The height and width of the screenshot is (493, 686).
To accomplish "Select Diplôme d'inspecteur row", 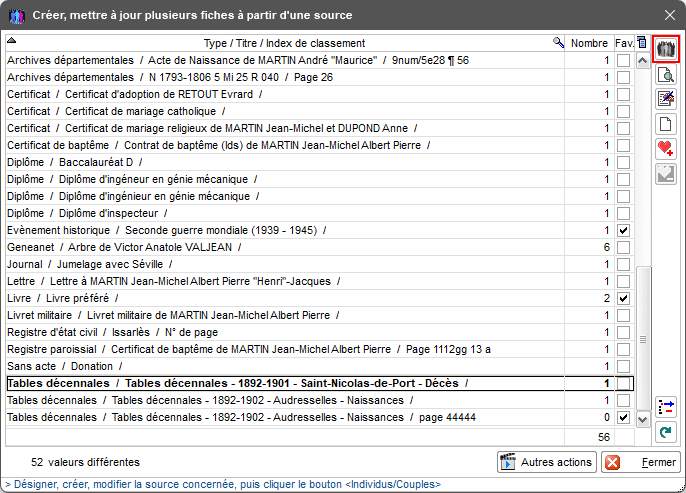I will [x=284, y=213].
